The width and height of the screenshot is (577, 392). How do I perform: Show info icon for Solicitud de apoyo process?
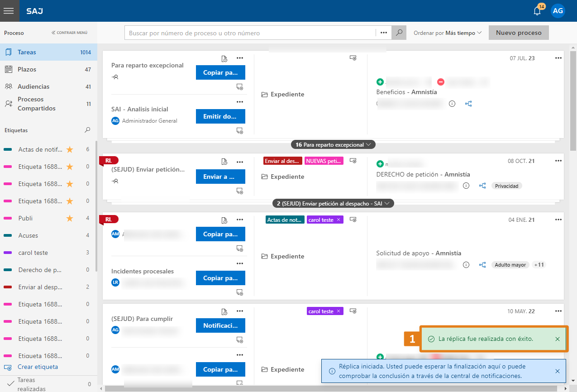467,265
